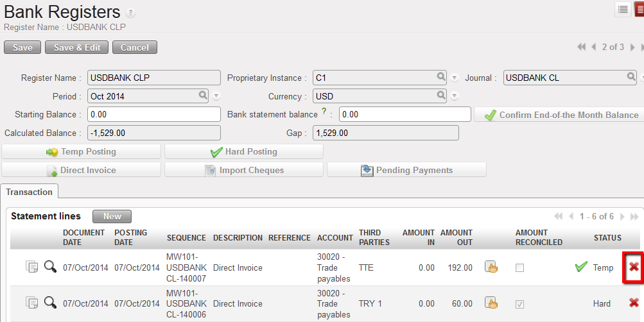Viewport: 644px width, 322px height.
Task: Click hand icon on 192.00 line
Action: pos(492,267)
